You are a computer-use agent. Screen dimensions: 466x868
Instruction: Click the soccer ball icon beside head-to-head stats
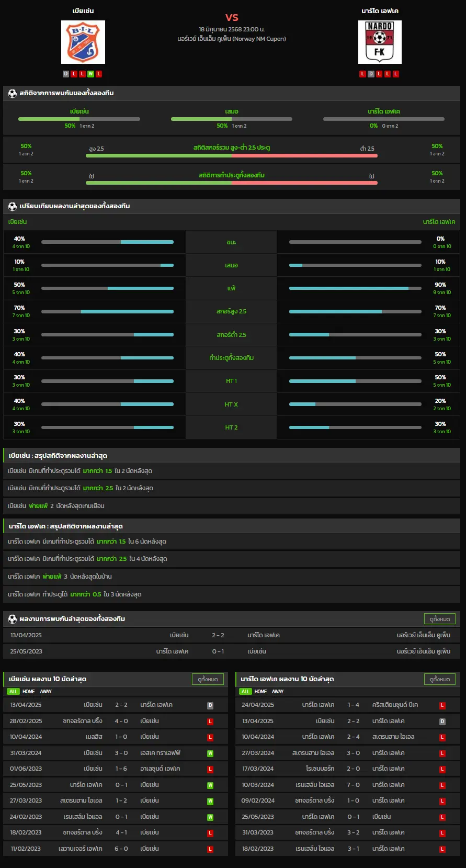pos(13,93)
